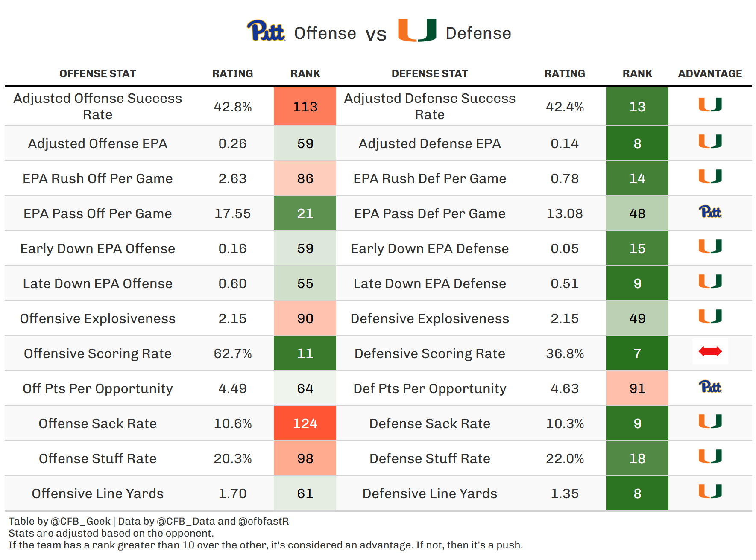Click Miami logo in the Line Yards row

point(710,491)
